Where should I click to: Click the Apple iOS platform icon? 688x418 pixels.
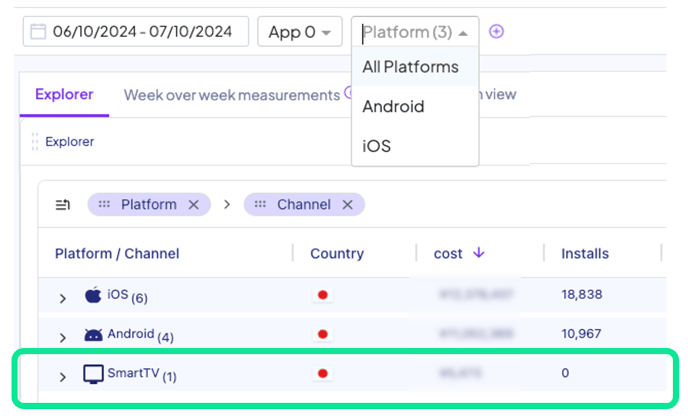[93, 295]
